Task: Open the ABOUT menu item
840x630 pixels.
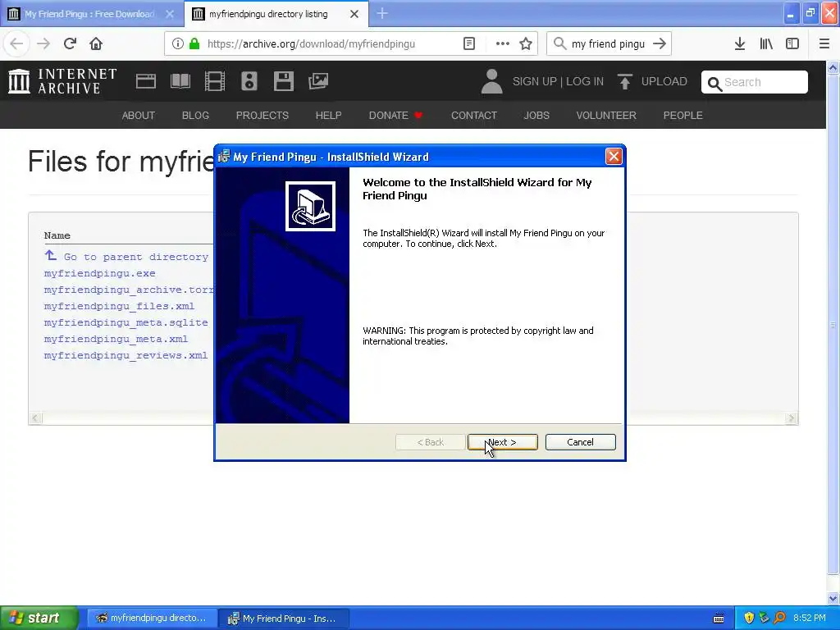Action: [x=138, y=115]
